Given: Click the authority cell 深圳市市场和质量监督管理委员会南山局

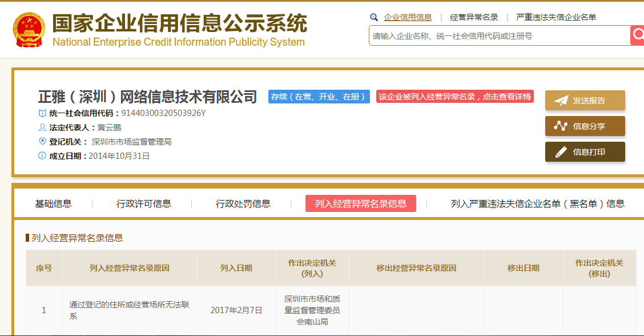Looking at the screenshot, I should pyautogui.click(x=312, y=310).
